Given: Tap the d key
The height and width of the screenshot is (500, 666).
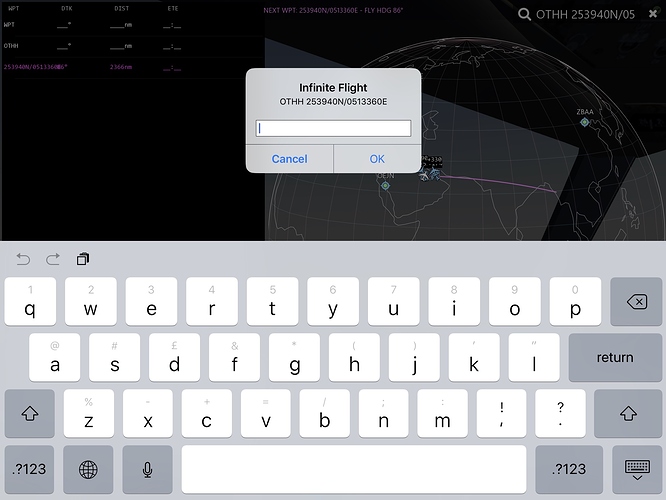Looking at the screenshot, I should (175, 357).
